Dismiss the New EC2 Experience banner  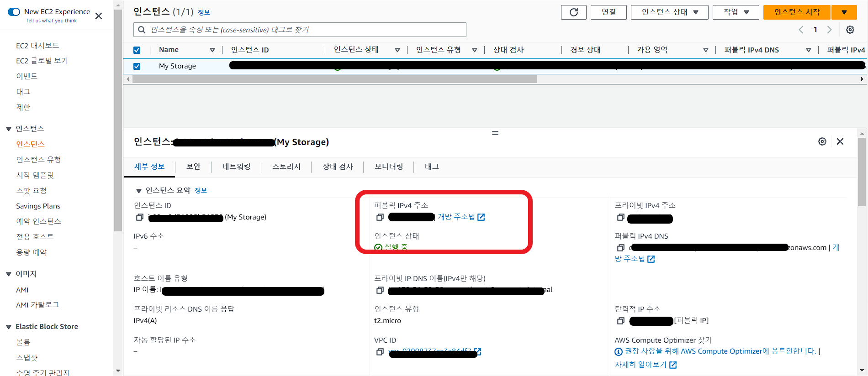point(99,16)
